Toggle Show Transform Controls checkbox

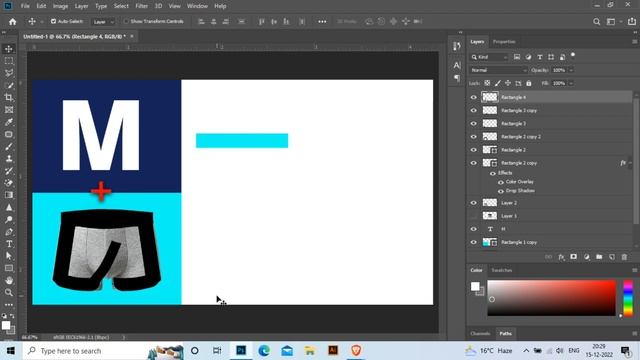pos(126,21)
